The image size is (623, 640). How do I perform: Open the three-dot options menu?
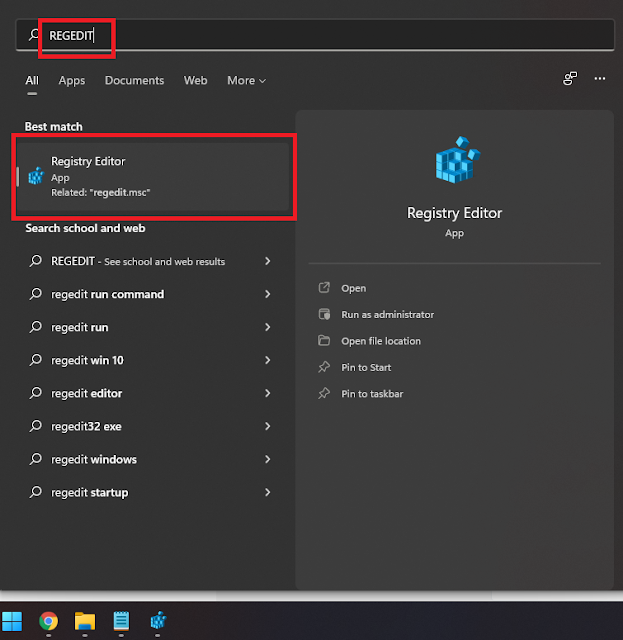click(x=600, y=78)
